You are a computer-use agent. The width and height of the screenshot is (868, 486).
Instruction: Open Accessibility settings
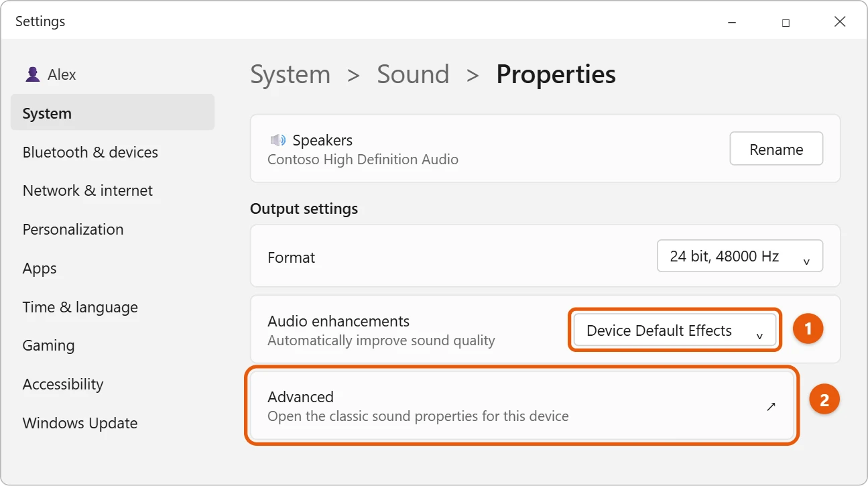(x=63, y=384)
